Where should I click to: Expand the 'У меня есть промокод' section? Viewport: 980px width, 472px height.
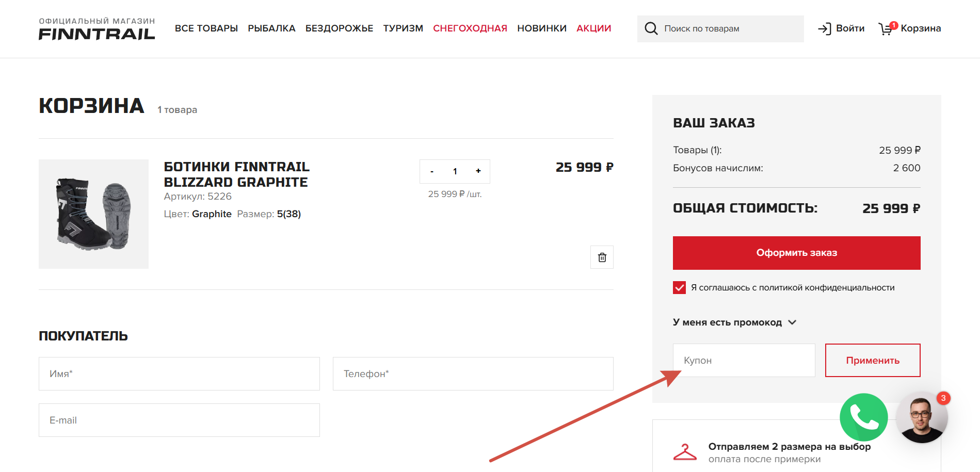[x=735, y=322]
